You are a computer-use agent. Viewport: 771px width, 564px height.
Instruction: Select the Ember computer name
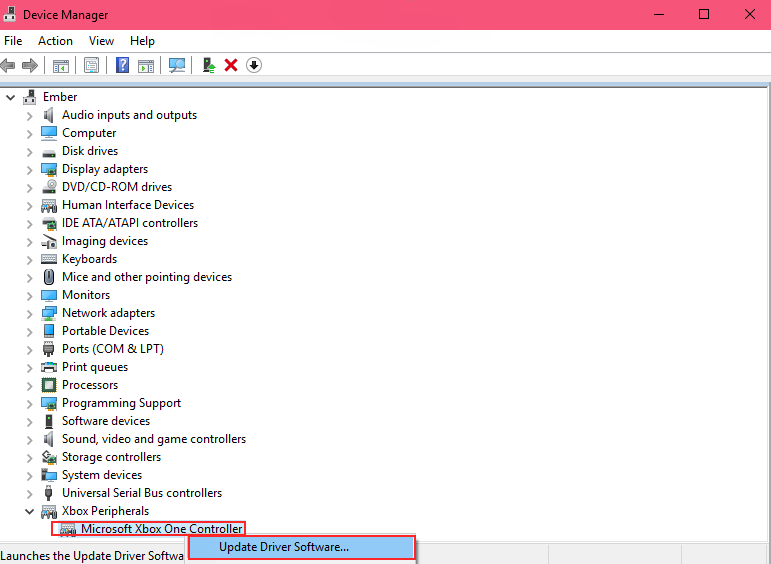click(x=60, y=97)
